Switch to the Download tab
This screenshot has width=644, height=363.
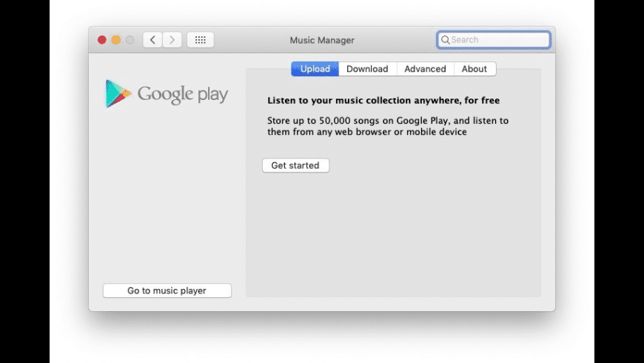(367, 69)
